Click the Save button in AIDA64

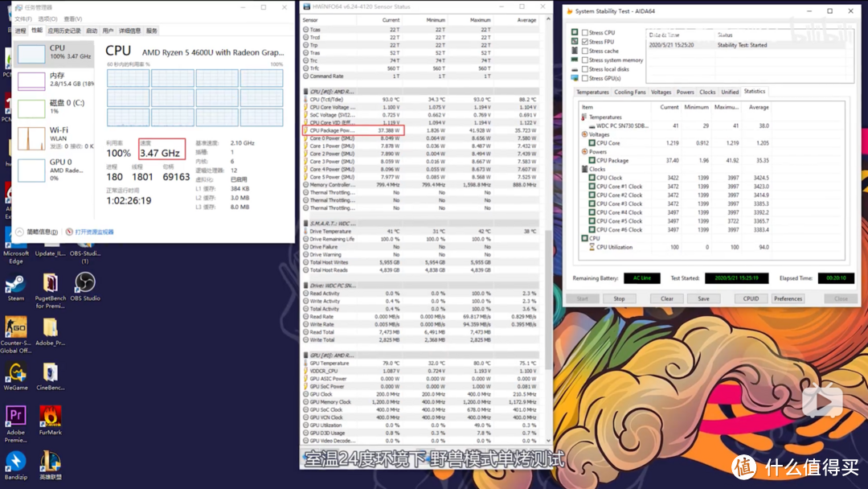point(703,299)
